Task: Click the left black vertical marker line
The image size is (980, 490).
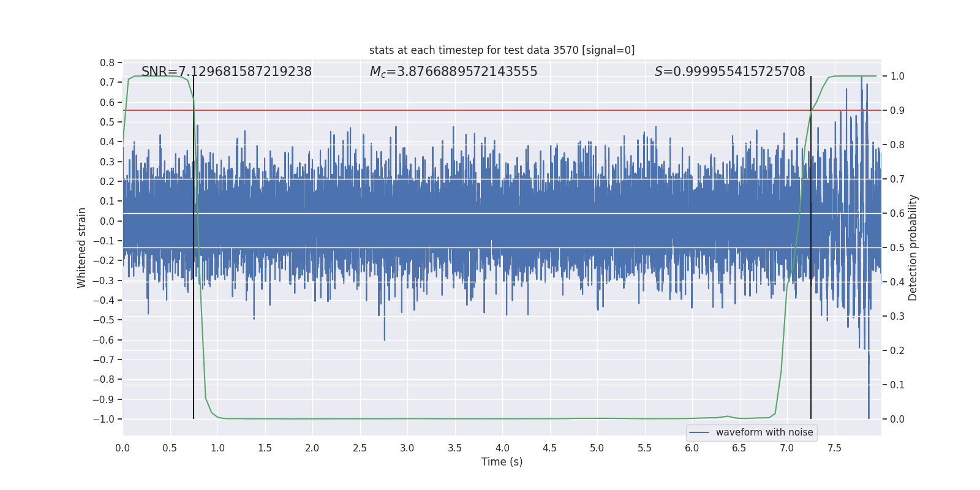Action: point(194,247)
